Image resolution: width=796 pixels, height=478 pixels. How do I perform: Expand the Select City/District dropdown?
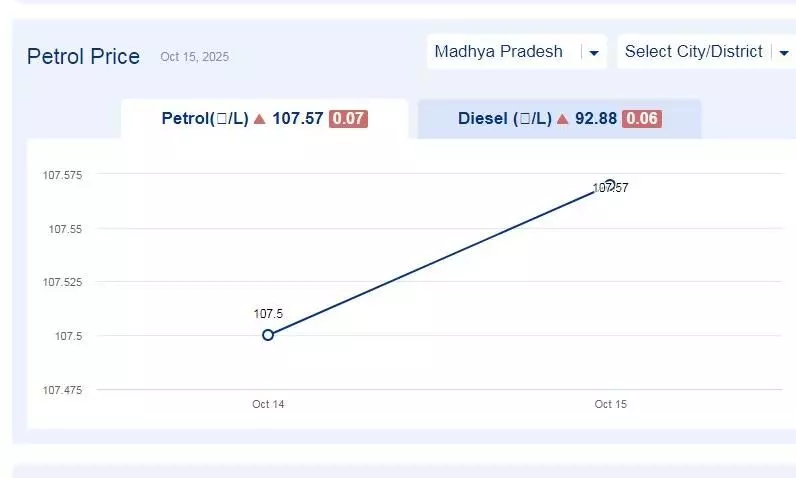click(694, 52)
